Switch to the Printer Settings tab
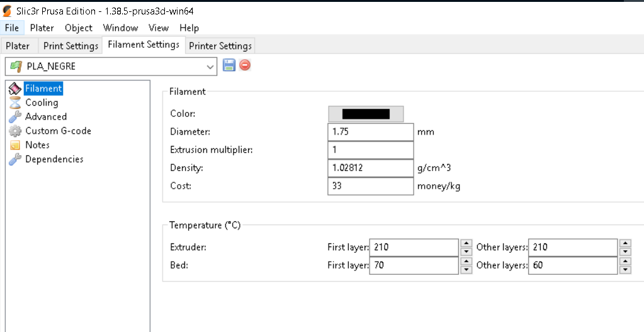 click(220, 46)
